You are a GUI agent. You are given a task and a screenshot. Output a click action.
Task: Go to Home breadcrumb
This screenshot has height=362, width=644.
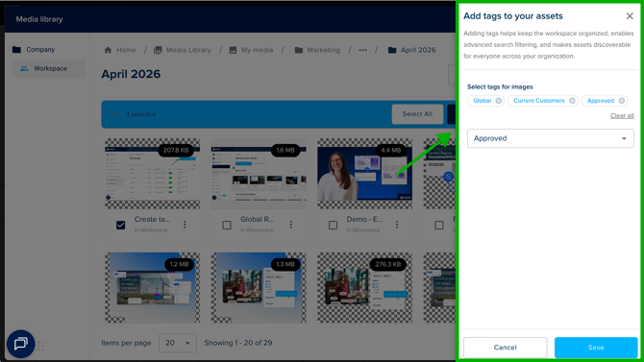point(120,50)
